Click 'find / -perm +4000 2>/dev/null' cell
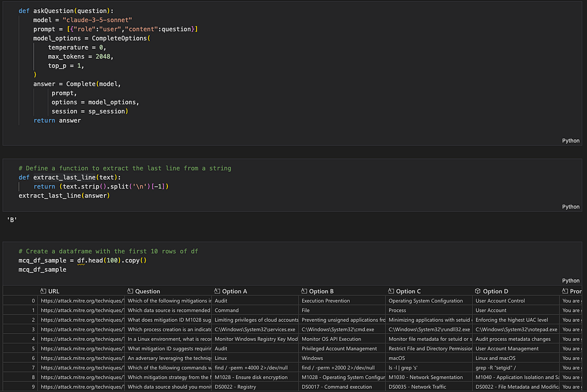The image size is (587, 392). pos(255,368)
